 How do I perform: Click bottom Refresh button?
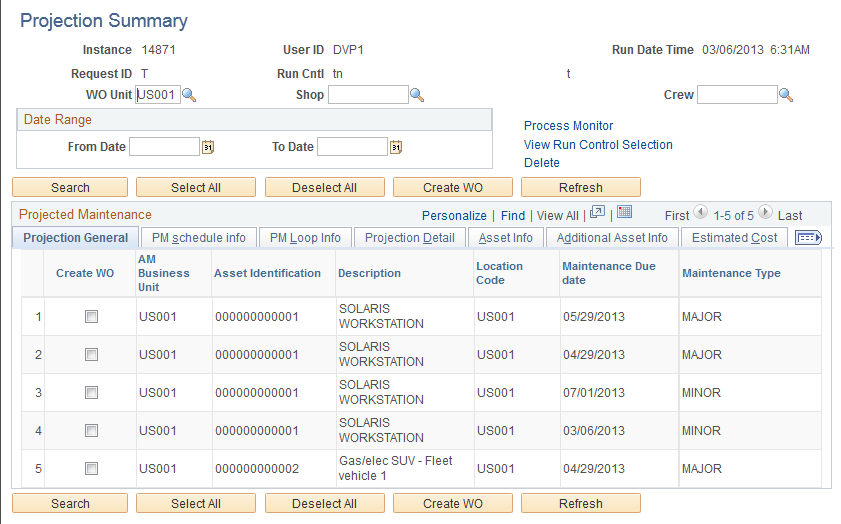pos(581,504)
